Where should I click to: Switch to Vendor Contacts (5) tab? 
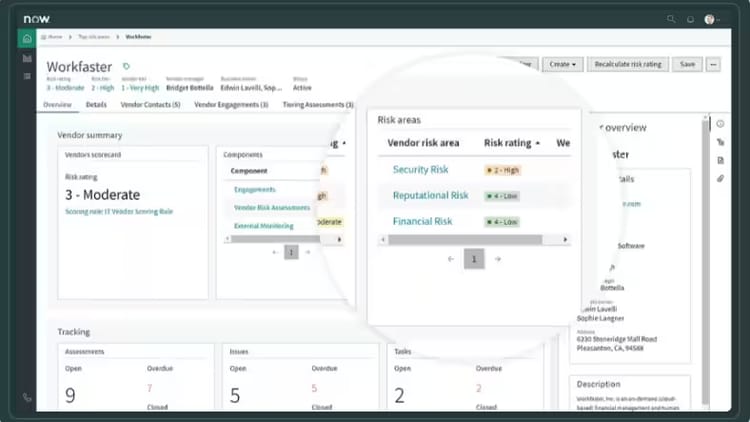pos(150,105)
